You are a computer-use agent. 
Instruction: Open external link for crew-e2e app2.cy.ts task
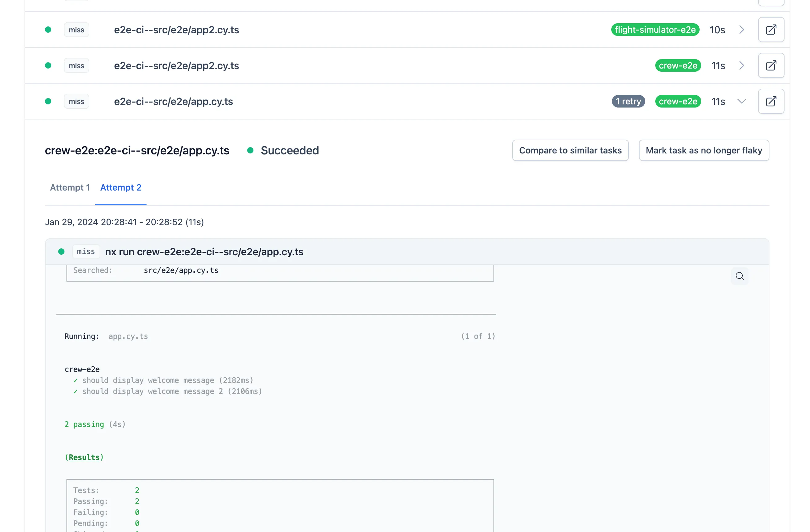pyautogui.click(x=771, y=65)
